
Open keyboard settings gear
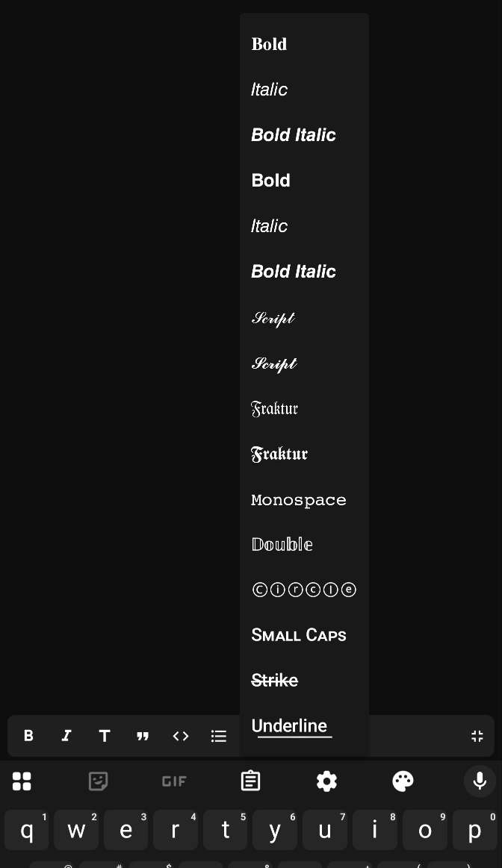point(326,781)
